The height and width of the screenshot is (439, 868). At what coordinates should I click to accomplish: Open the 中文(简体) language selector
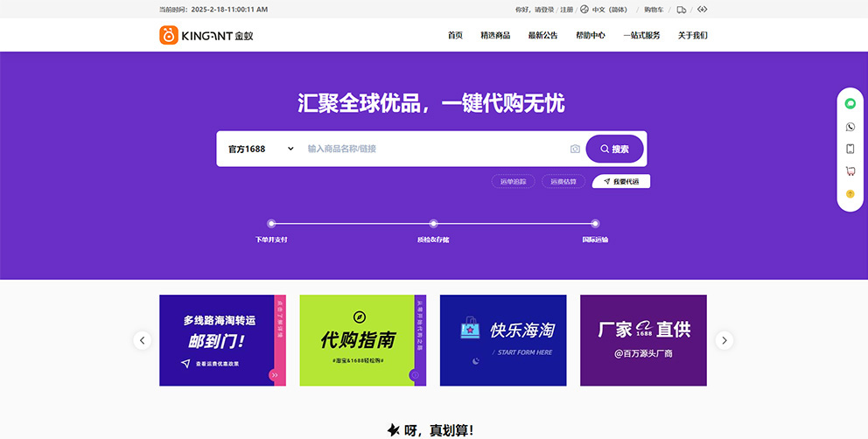[x=610, y=10]
